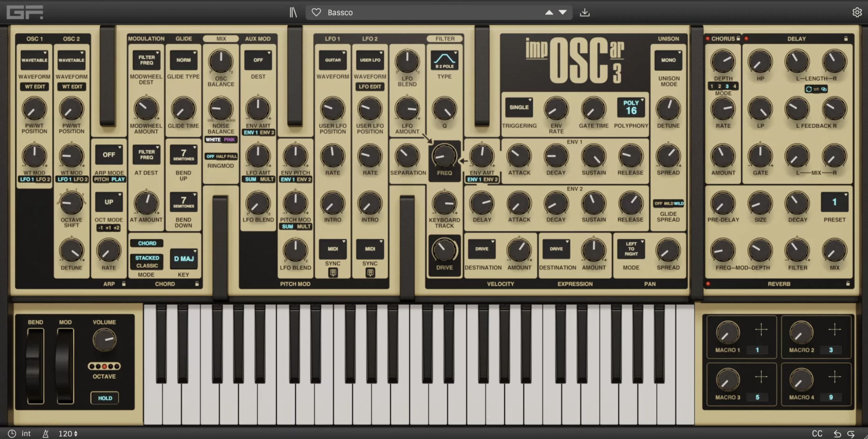Image resolution: width=868 pixels, height=439 pixels.
Task: Open the preset library browser
Action: click(293, 12)
